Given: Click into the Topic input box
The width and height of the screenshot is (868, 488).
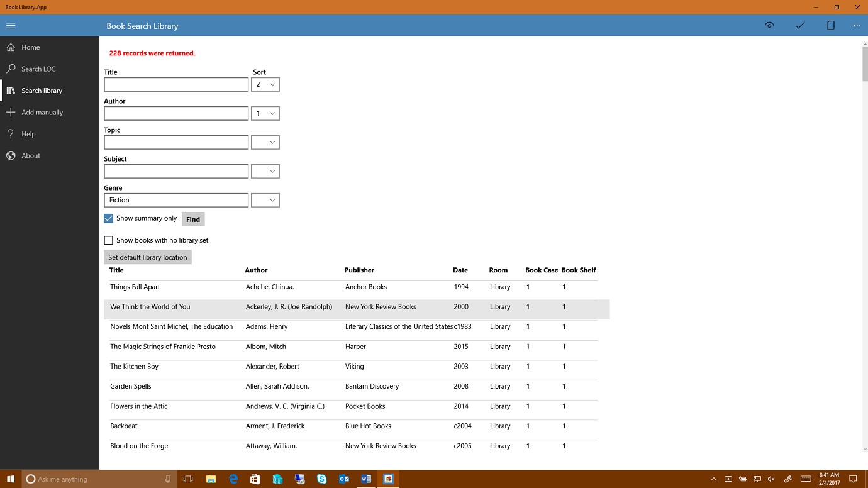Looking at the screenshot, I should pyautogui.click(x=176, y=142).
